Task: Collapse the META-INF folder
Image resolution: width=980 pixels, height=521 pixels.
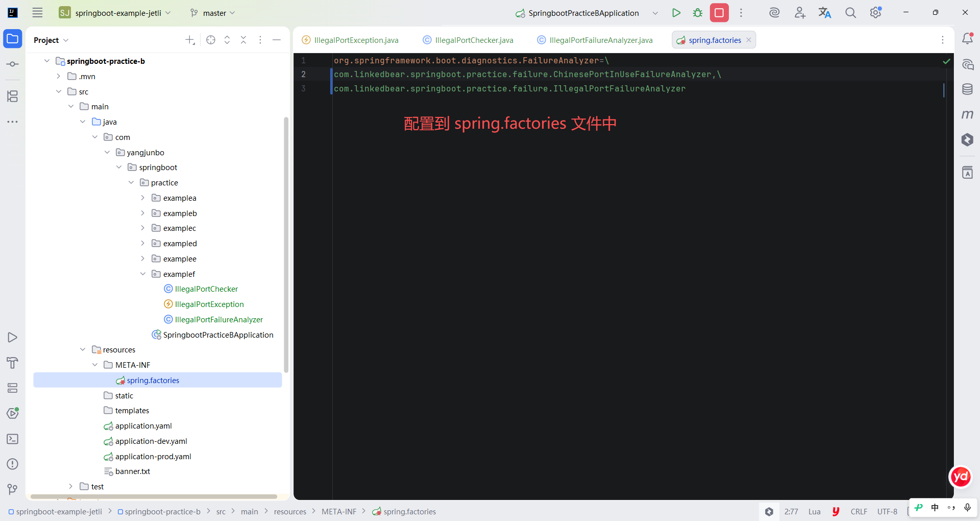Action: click(95, 365)
